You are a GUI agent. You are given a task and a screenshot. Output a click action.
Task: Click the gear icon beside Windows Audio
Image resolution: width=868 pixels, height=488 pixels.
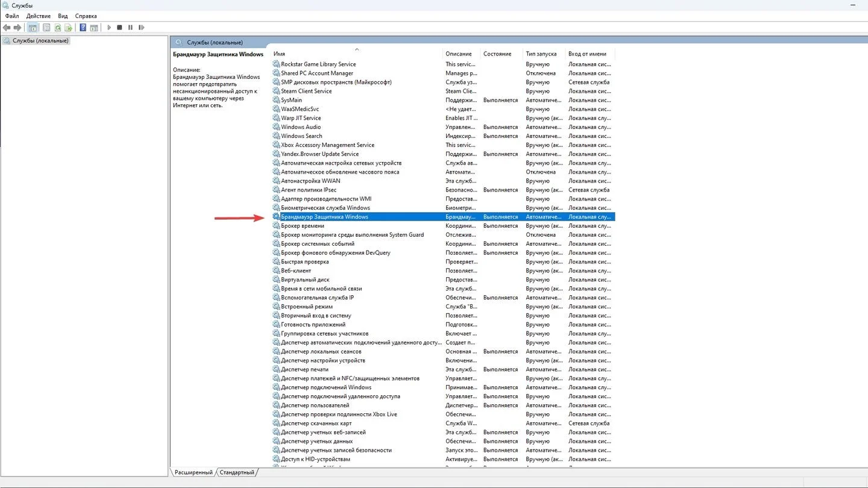point(276,127)
